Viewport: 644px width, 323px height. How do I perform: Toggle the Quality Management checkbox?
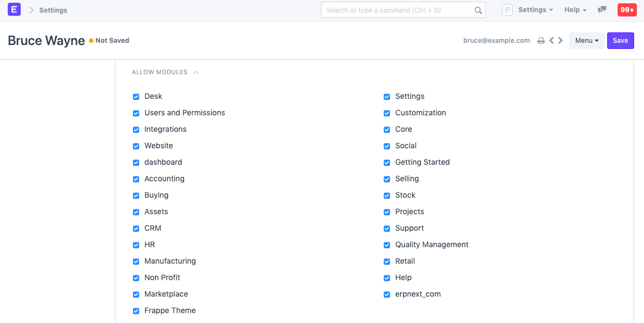387,245
